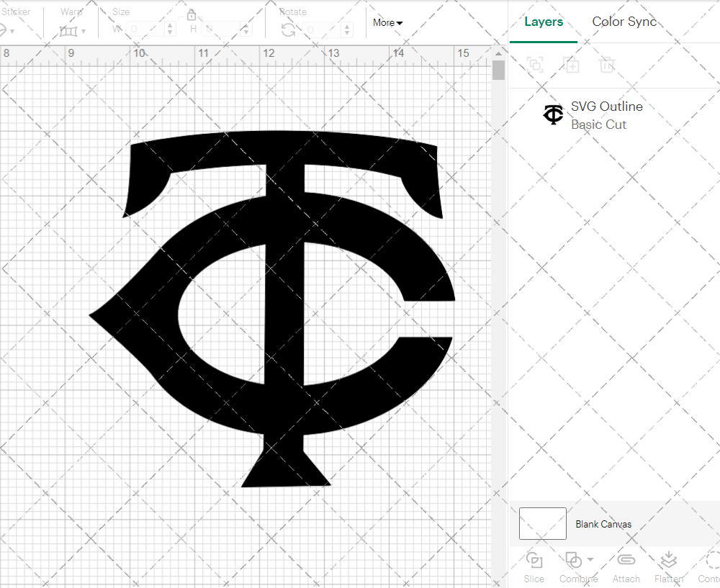Open the Layers tab
Viewport: 720px width, 588px height.
coord(544,22)
